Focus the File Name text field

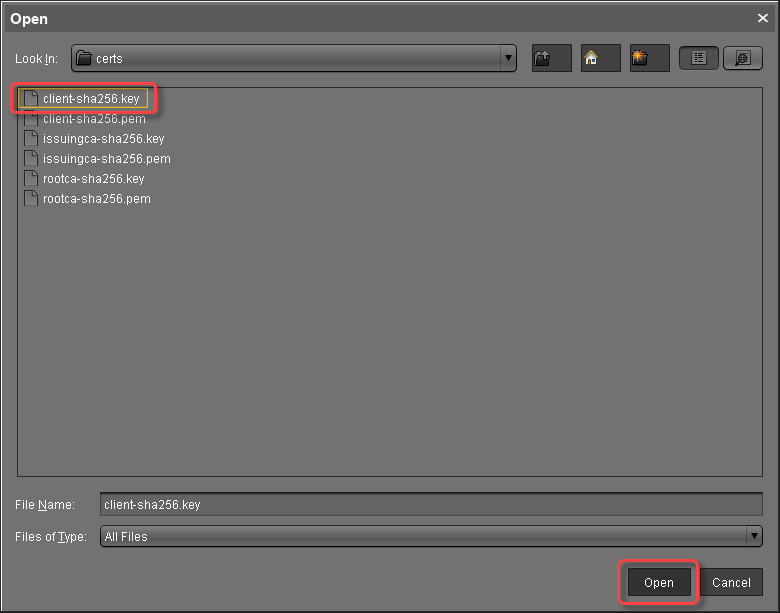point(430,505)
